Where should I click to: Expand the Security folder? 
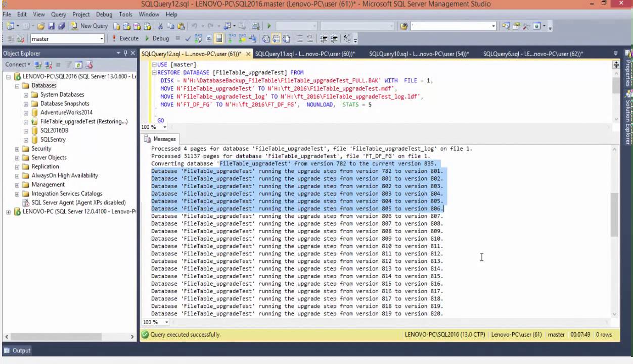click(x=17, y=149)
